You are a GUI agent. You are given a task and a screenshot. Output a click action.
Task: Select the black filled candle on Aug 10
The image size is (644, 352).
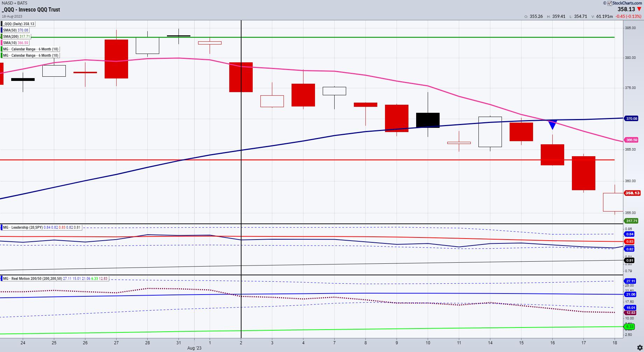(428, 120)
